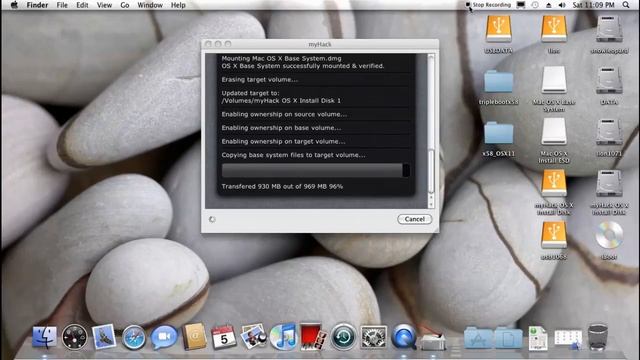Open the Finder menu
The image size is (640, 360).
(x=37, y=5)
